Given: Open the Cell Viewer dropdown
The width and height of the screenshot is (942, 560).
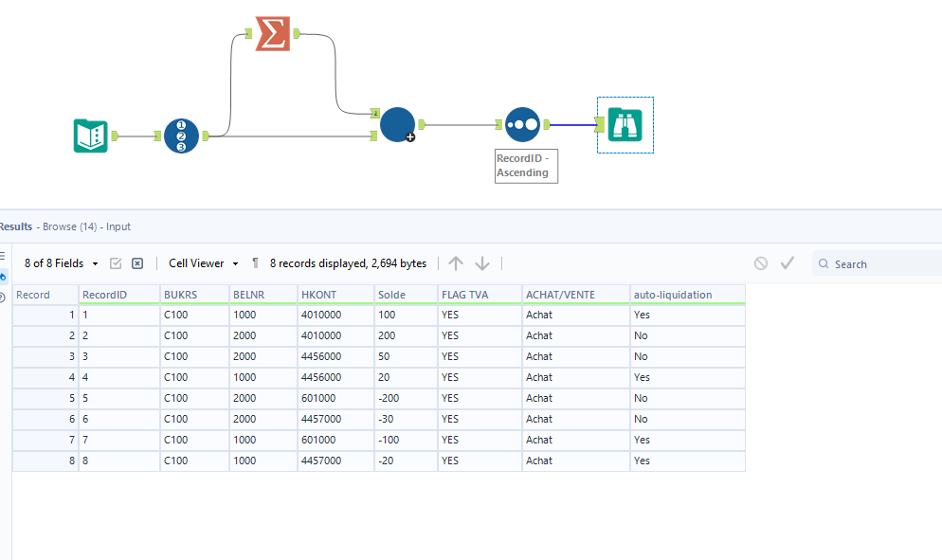Looking at the screenshot, I should (x=202, y=263).
